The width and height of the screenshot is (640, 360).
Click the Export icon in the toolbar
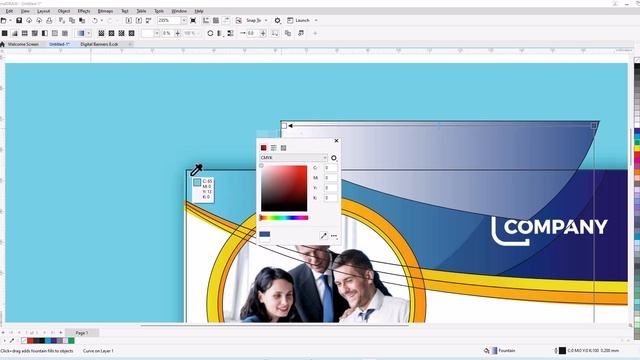[x=139, y=20]
